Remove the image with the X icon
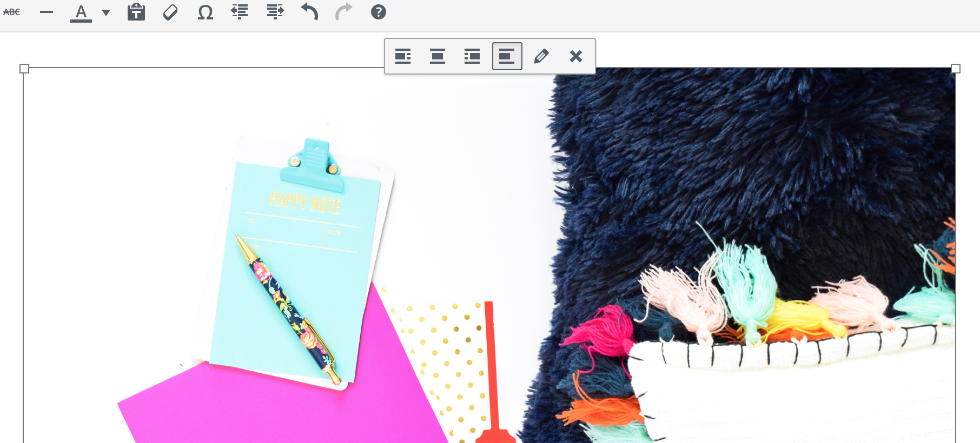This screenshot has height=443, width=980. coord(576,56)
